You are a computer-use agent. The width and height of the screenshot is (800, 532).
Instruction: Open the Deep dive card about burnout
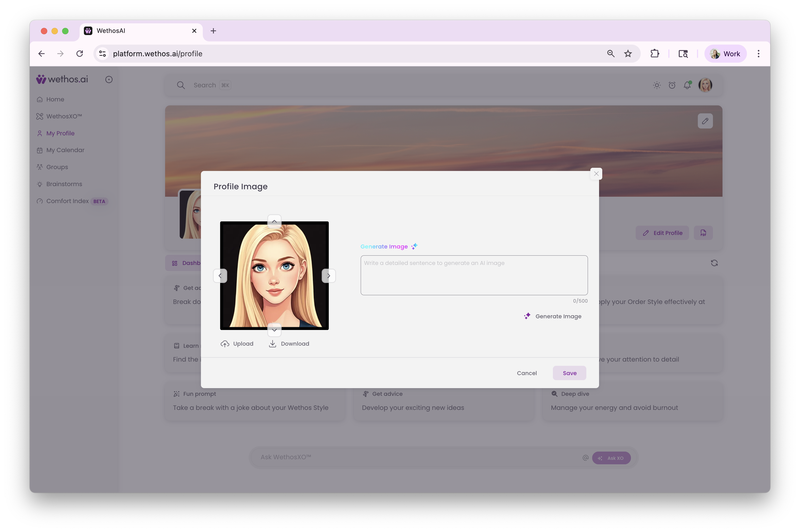[632, 401]
